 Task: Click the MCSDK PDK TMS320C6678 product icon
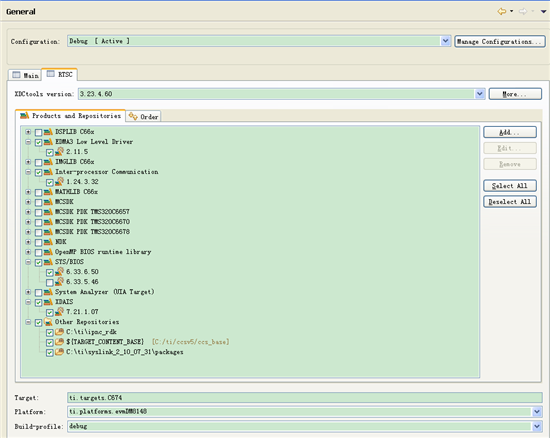[48, 232]
